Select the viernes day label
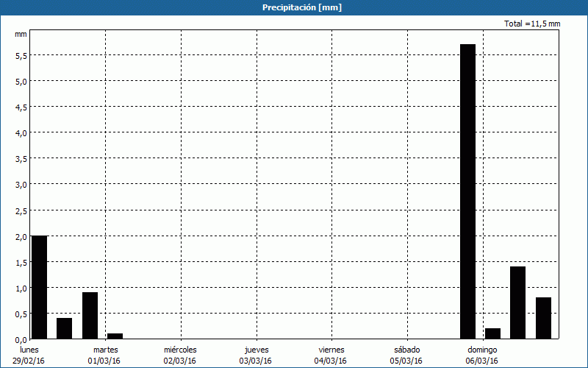This screenshot has width=588, height=368. pyautogui.click(x=331, y=350)
